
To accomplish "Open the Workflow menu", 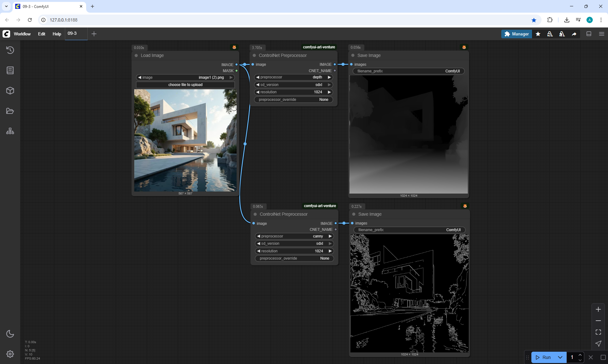I will (x=22, y=34).
